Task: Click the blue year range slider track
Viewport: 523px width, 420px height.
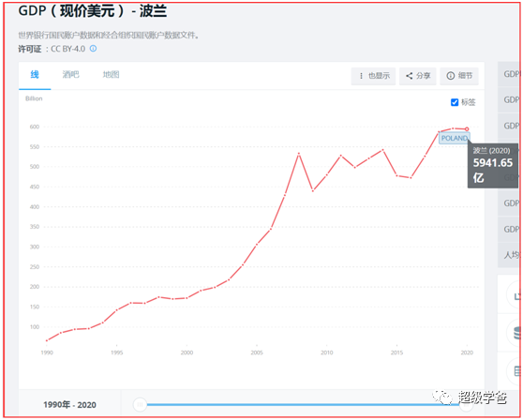Action: (x=303, y=405)
